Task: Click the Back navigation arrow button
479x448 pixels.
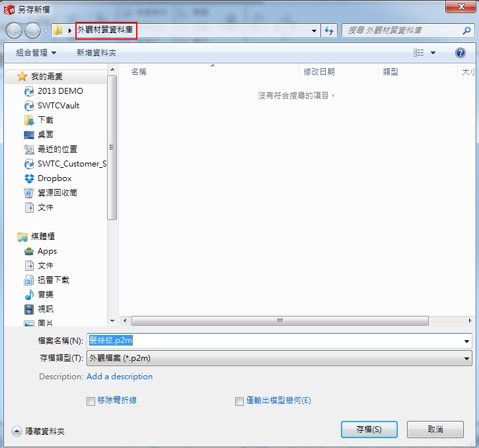Action: click(x=14, y=30)
